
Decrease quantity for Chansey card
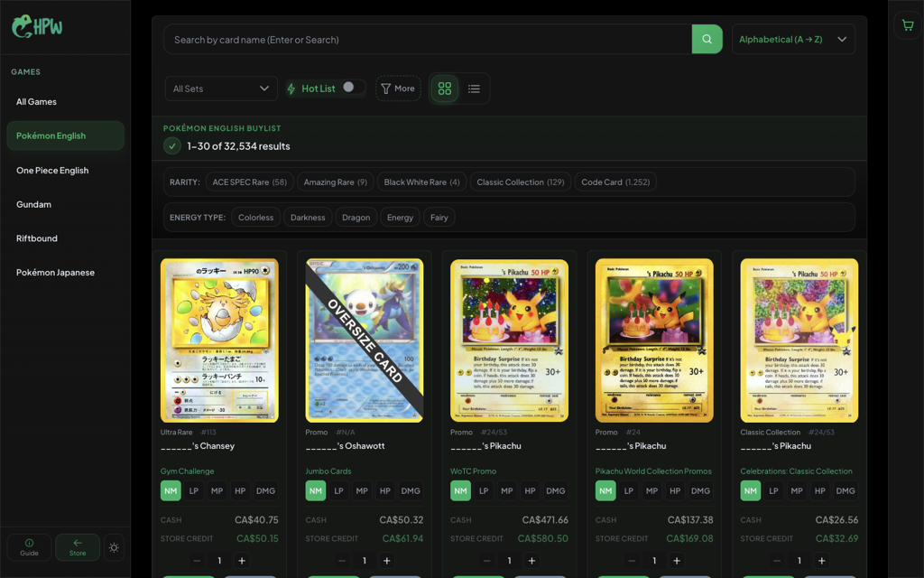pyautogui.click(x=197, y=561)
